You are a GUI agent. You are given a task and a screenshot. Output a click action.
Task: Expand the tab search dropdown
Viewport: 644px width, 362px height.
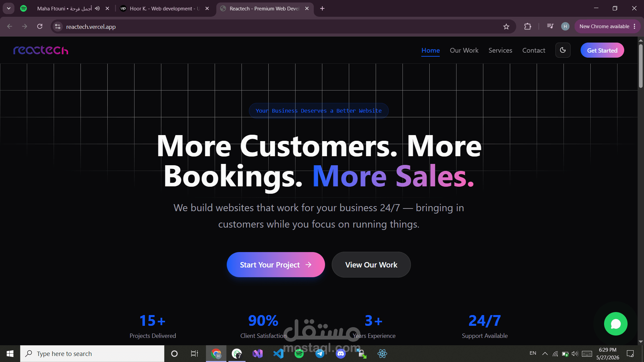pyautogui.click(x=9, y=8)
